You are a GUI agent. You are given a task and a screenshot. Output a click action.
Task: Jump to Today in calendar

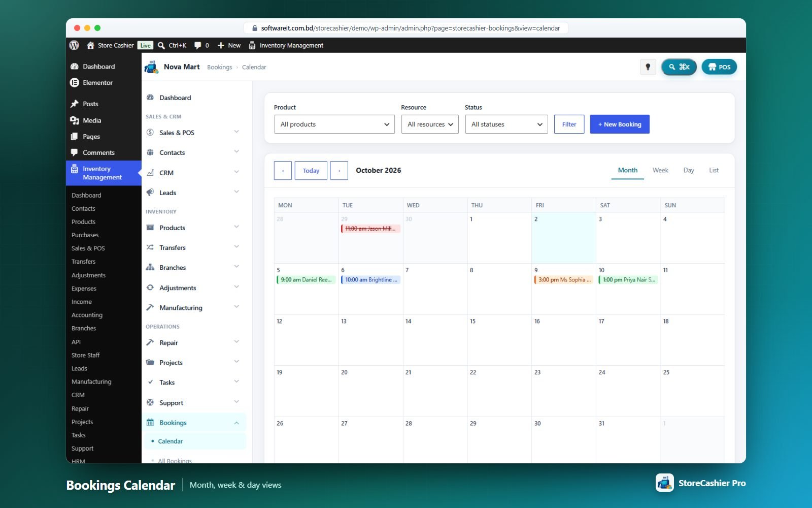coord(311,171)
